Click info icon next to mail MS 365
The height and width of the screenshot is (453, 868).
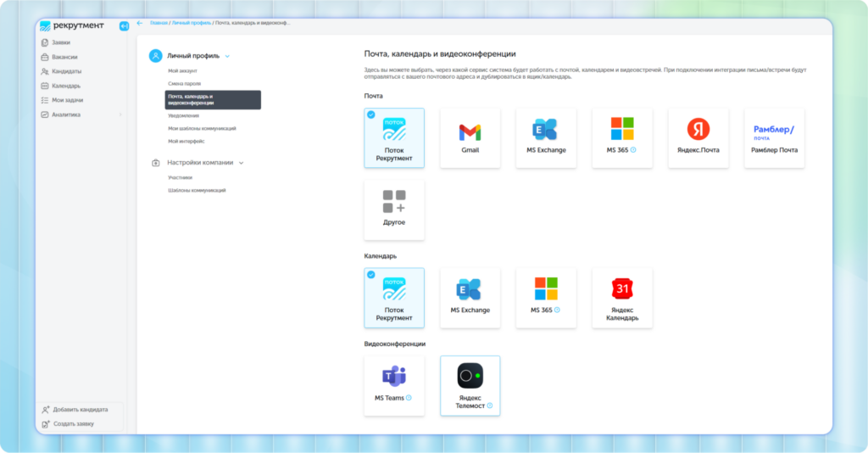[x=633, y=150]
